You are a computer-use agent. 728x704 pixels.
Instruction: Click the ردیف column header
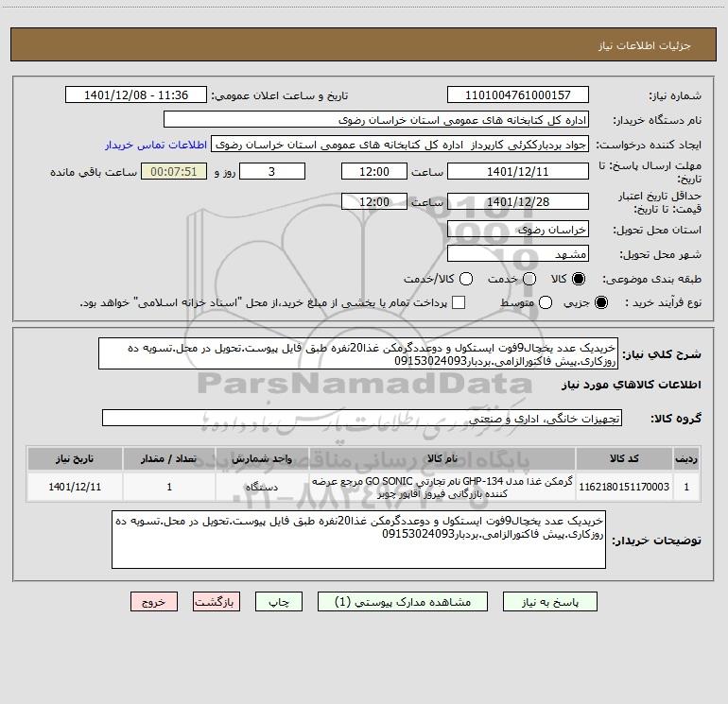click(x=686, y=458)
